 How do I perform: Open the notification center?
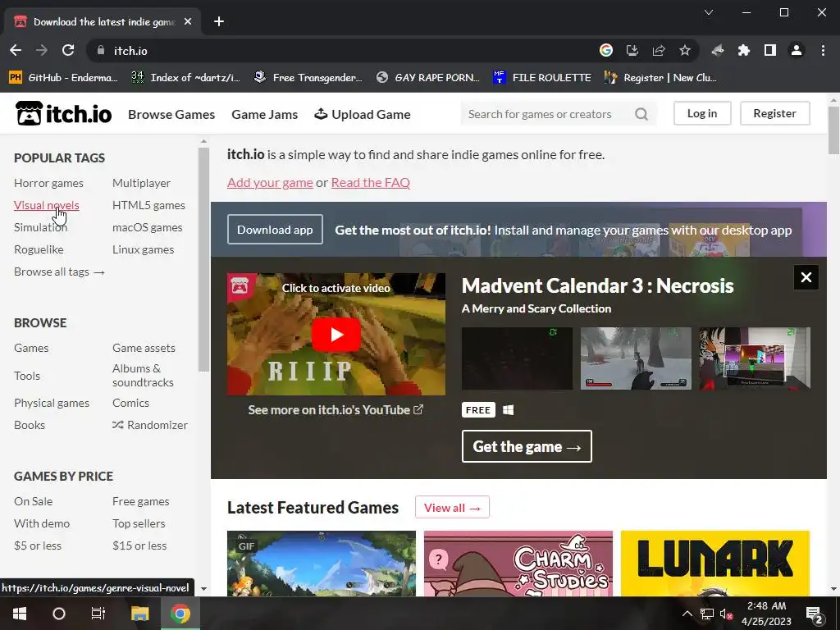tap(815, 614)
